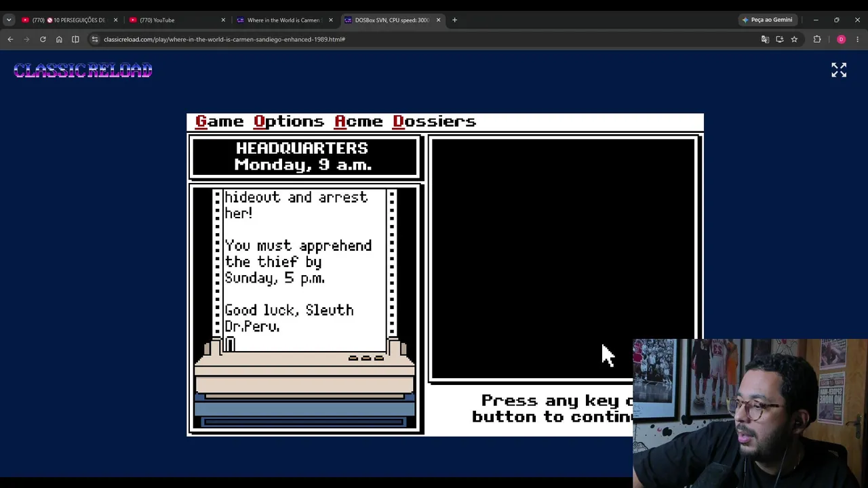Click the black game picture panel
This screenshot has width=868, height=488.
pyautogui.click(x=563, y=259)
